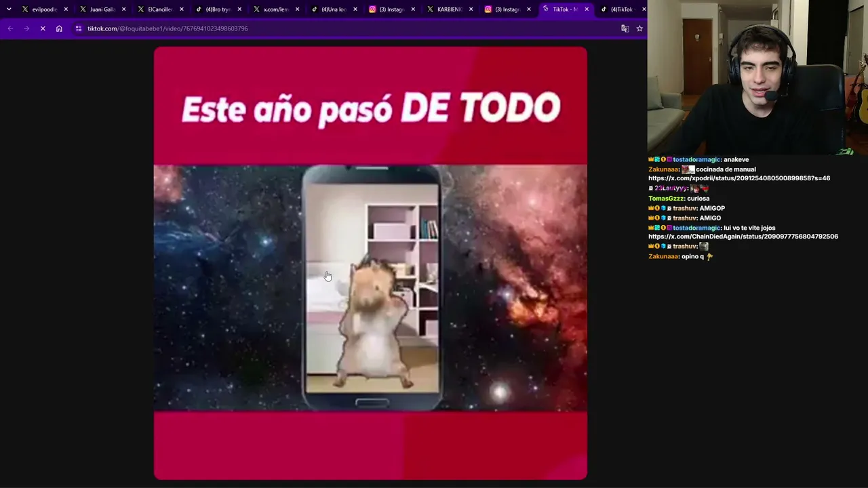
Task: Click the X icon on the KARBIENK tab
Action: pyautogui.click(x=430, y=9)
